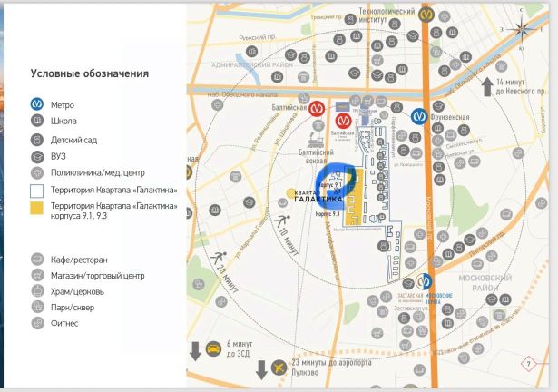Image resolution: width=558 pixels, height=392 pixels.
Task: Click the Парк/сквер legend icon
Action: click(37, 307)
